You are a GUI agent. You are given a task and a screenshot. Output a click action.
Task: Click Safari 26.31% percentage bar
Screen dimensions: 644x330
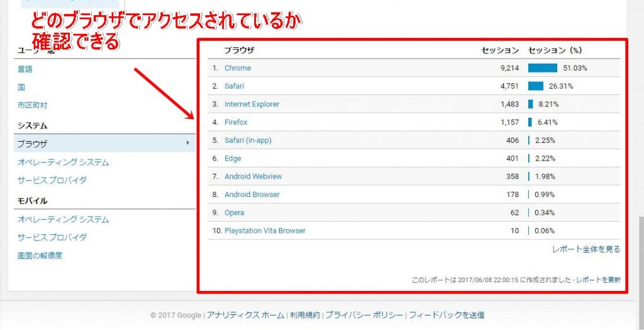[536, 86]
